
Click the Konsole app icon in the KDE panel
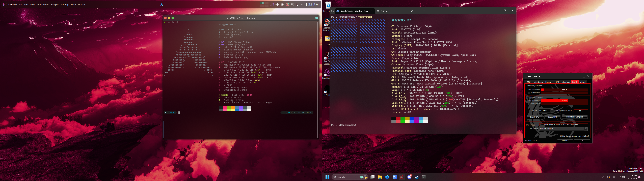click(x=5, y=5)
